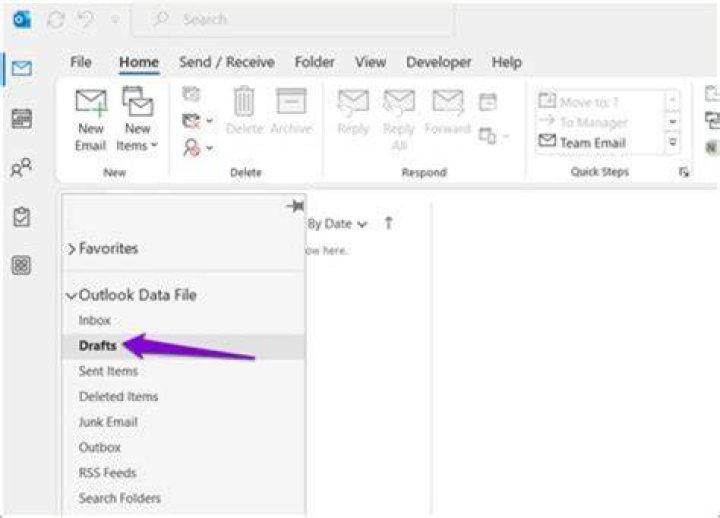Open the File menu
This screenshot has width=720, height=518.
(81, 62)
